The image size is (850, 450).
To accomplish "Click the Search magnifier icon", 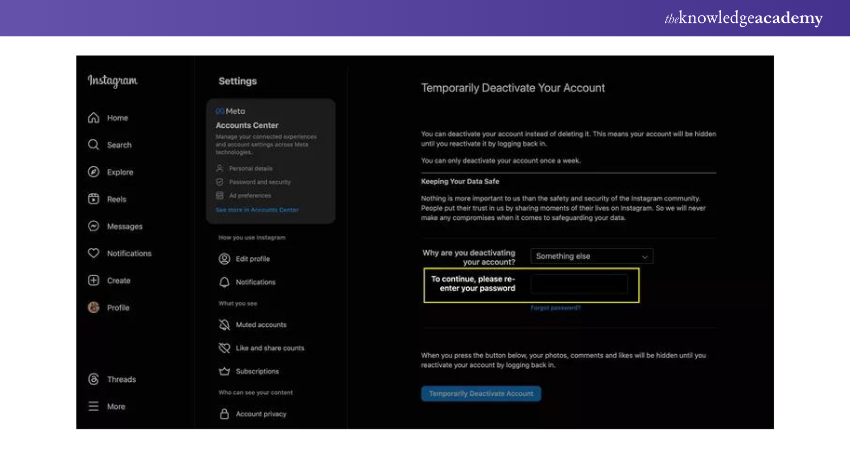I will click(94, 145).
